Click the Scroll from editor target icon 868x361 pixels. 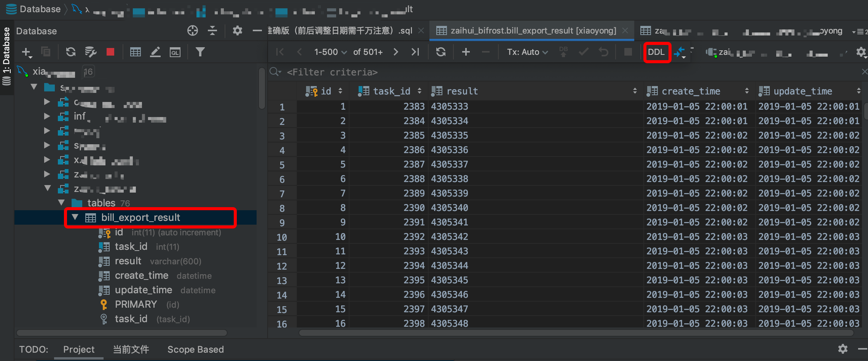click(193, 30)
